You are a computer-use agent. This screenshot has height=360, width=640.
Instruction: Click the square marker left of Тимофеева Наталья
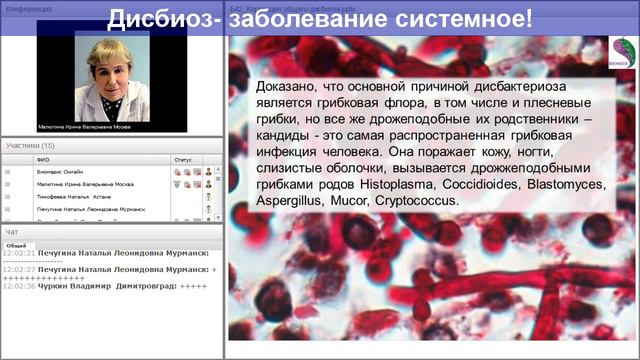[x=7, y=197]
